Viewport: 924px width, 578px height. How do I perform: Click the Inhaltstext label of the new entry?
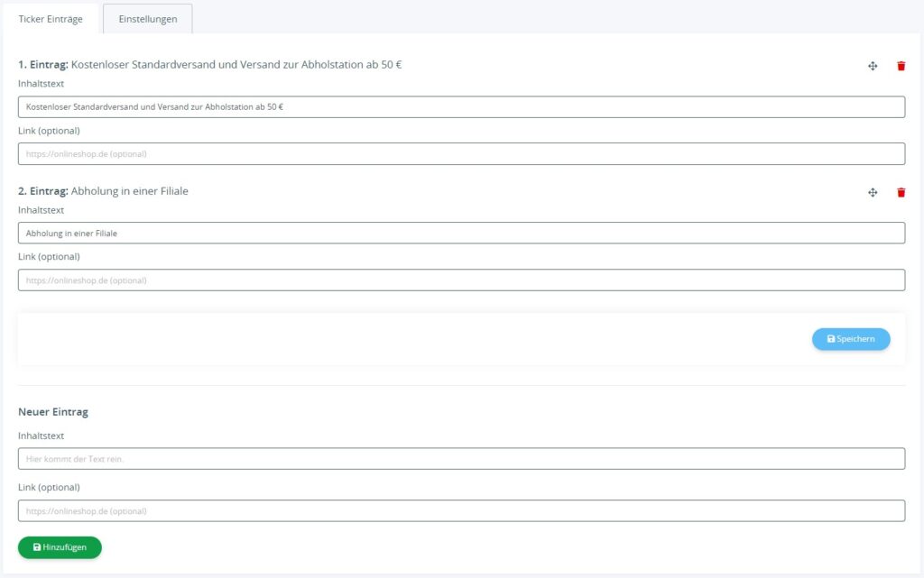(42, 435)
